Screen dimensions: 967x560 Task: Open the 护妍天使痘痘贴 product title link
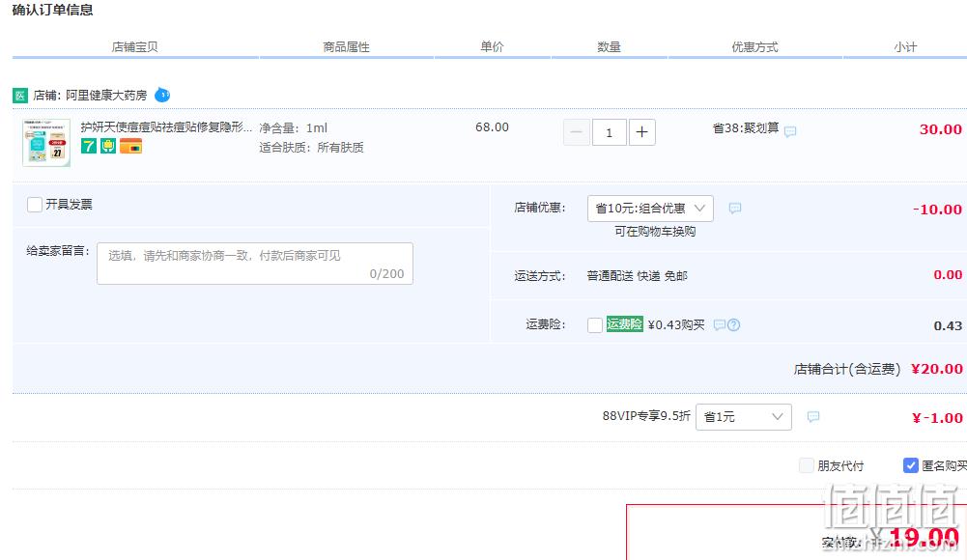click(166, 126)
